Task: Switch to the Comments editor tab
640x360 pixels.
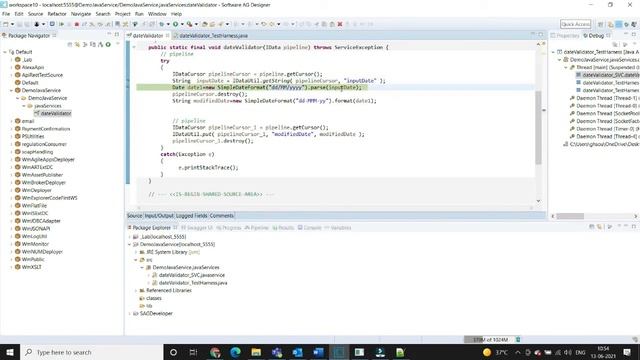Action: pos(222,216)
